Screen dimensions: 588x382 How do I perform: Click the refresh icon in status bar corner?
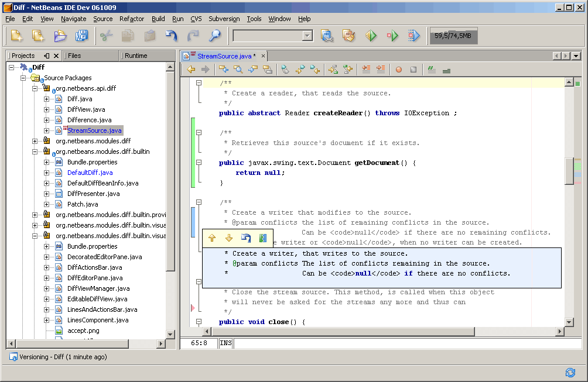[570, 372]
